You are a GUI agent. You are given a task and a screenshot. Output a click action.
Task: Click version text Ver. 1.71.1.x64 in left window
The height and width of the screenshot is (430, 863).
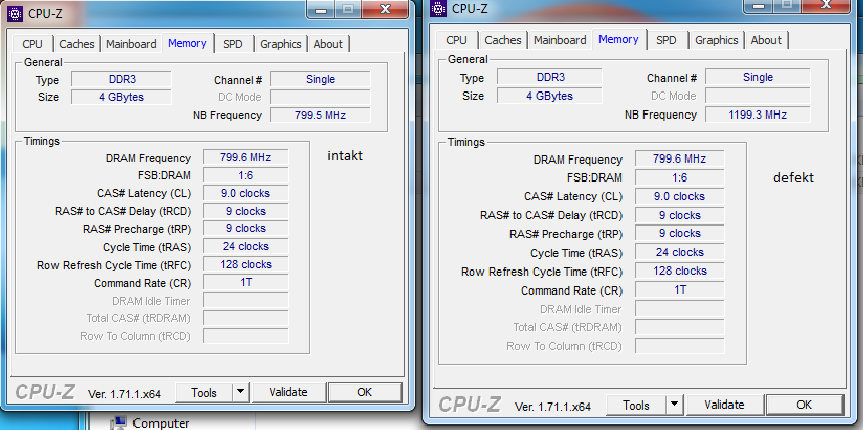click(124, 394)
